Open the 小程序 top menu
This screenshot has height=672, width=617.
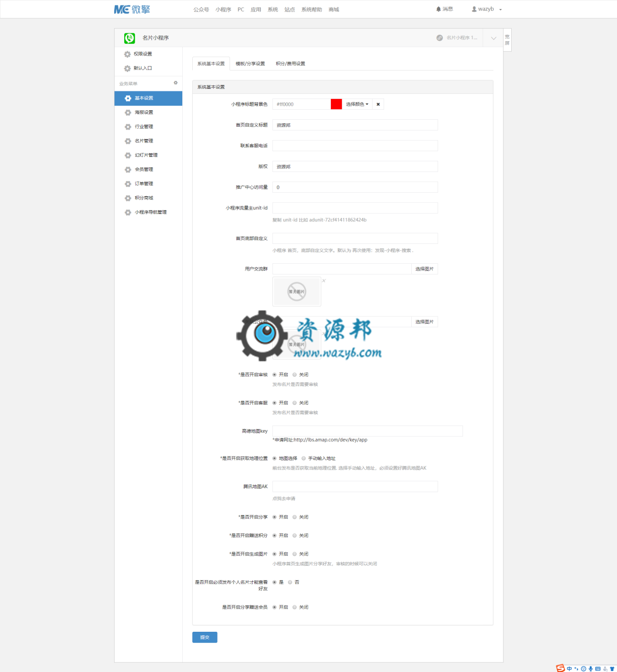tap(224, 9)
